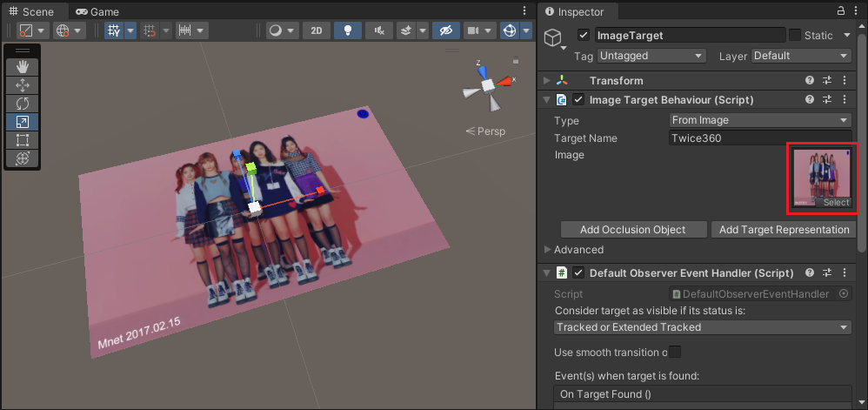Image resolution: width=868 pixels, height=410 pixels.
Task: Open Transform component context menu
Action: [845, 81]
